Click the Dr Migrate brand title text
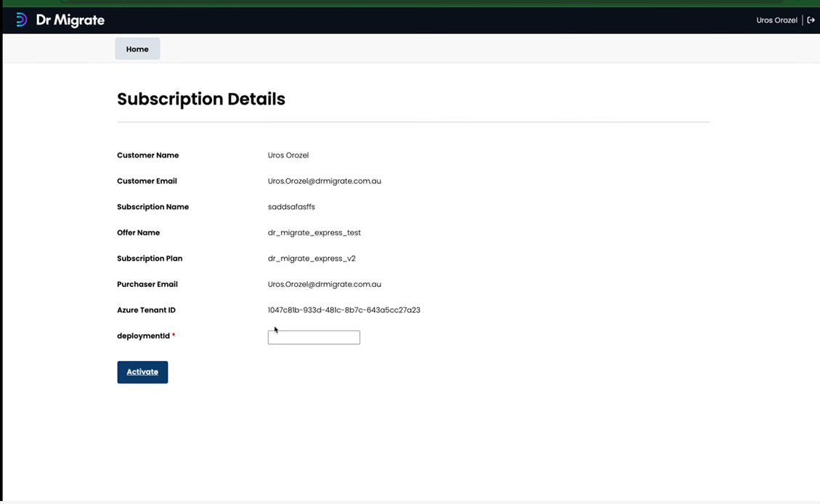The image size is (820, 504). tap(70, 20)
